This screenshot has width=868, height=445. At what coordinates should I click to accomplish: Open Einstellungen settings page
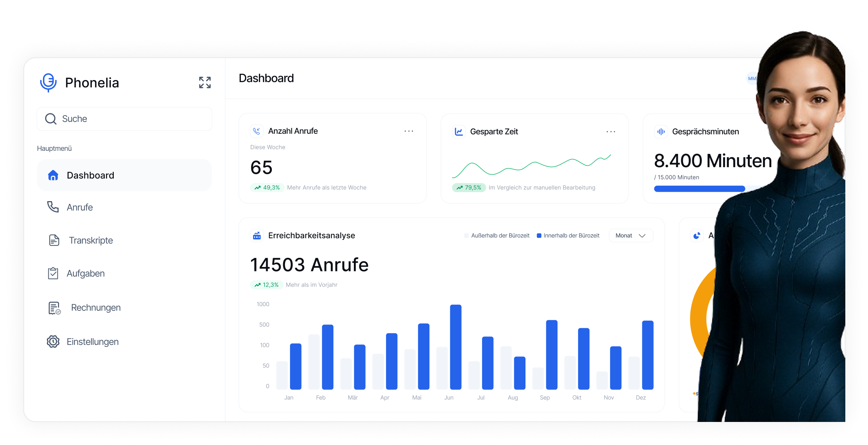click(93, 342)
